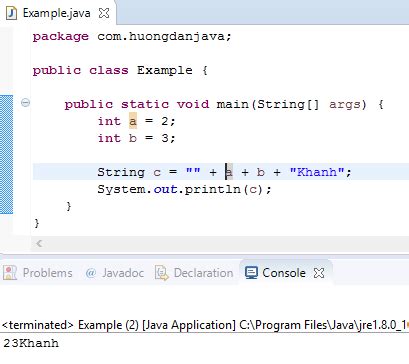Viewport: 409px width, 364px height.
Task: Open the Declaration view tab
Action: click(x=194, y=273)
